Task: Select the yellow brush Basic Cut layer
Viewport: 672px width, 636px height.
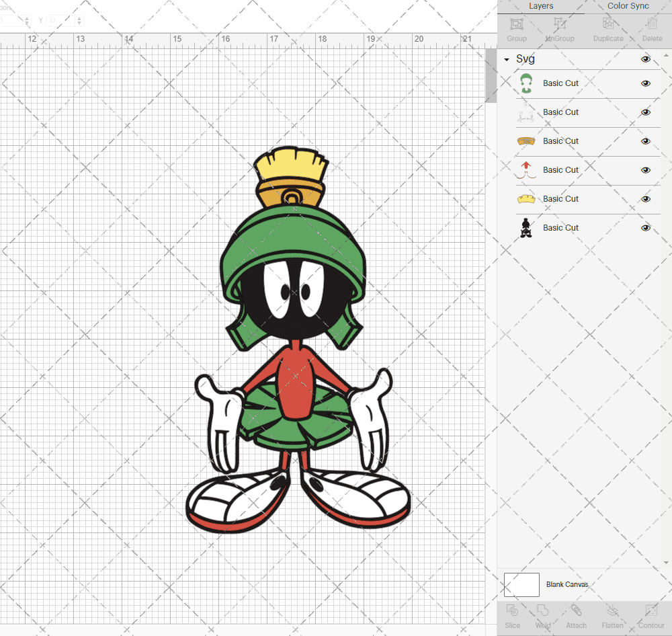Action: (560, 199)
